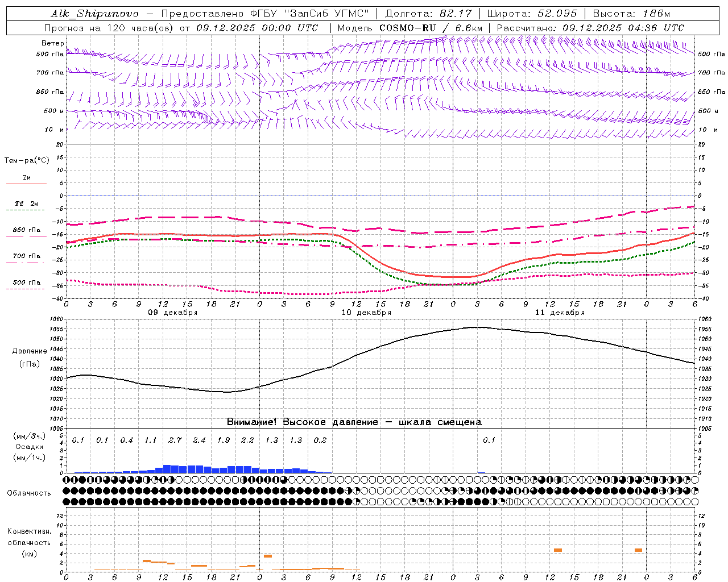This screenshot has height=582, width=728.
Task: Select the 2.7 precipitation value
Action: pyautogui.click(x=175, y=440)
